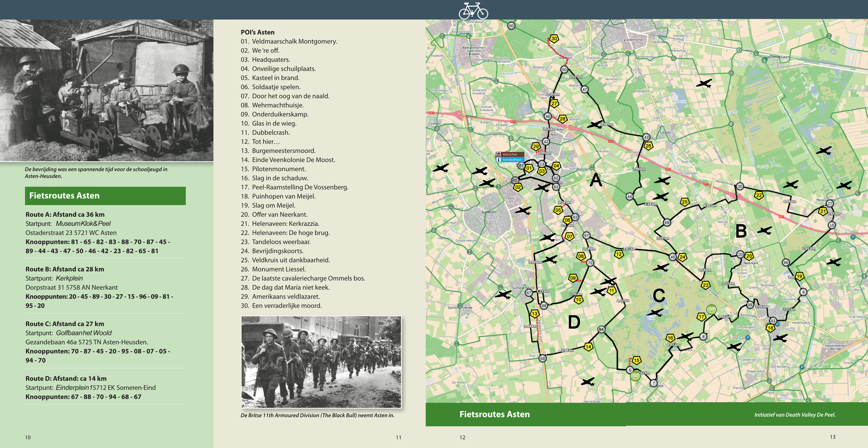Screen dimensions: 868x448
Task: Select yellow POI marker 10 on the map
Action: pos(578,299)
